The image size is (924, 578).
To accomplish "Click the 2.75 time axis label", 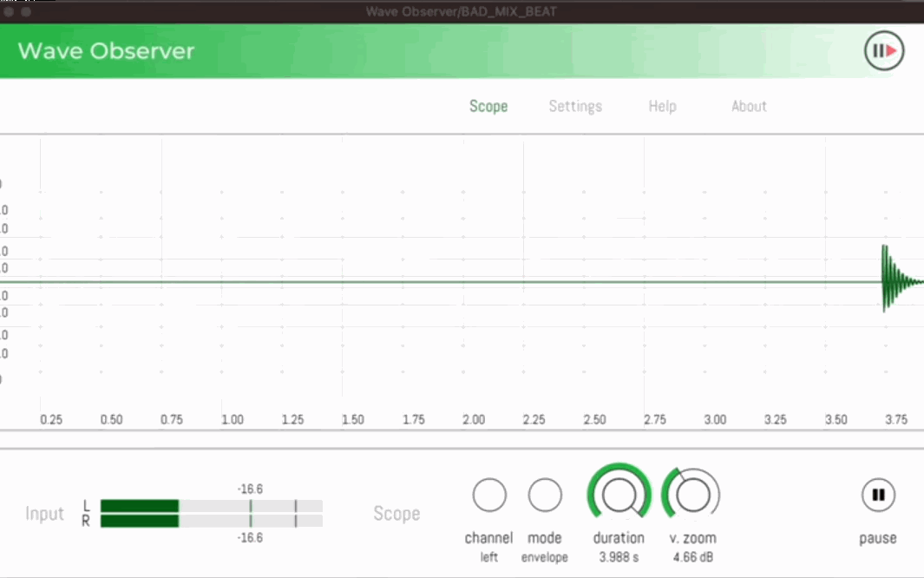I will click(655, 419).
